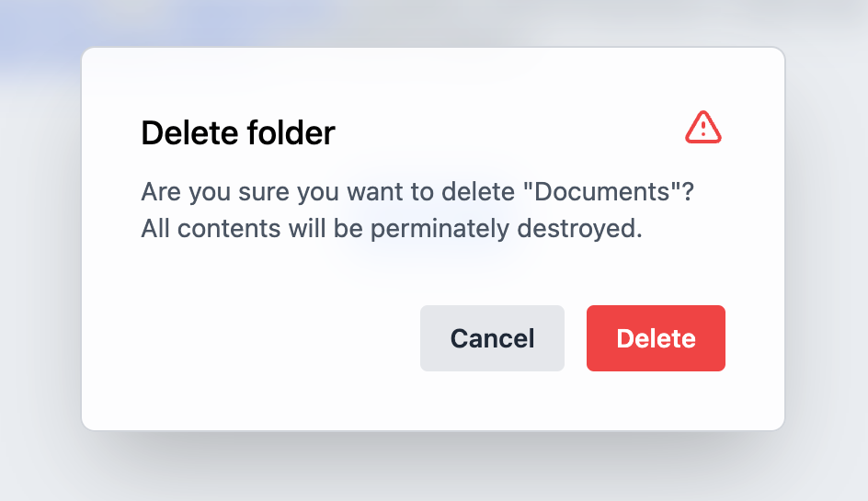868x501 pixels.
Task: Click the "Delete folder" dialog title
Action: tap(237, 133)
